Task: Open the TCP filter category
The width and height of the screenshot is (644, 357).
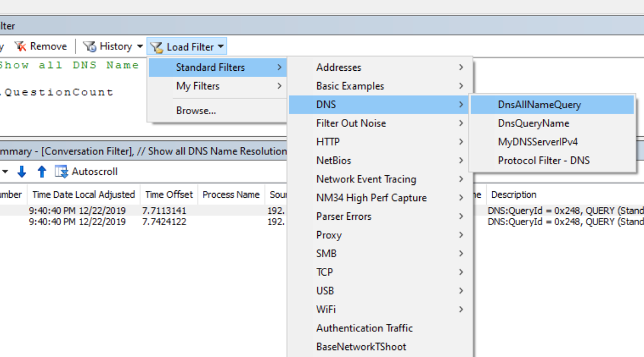Action: click(380, 272)
